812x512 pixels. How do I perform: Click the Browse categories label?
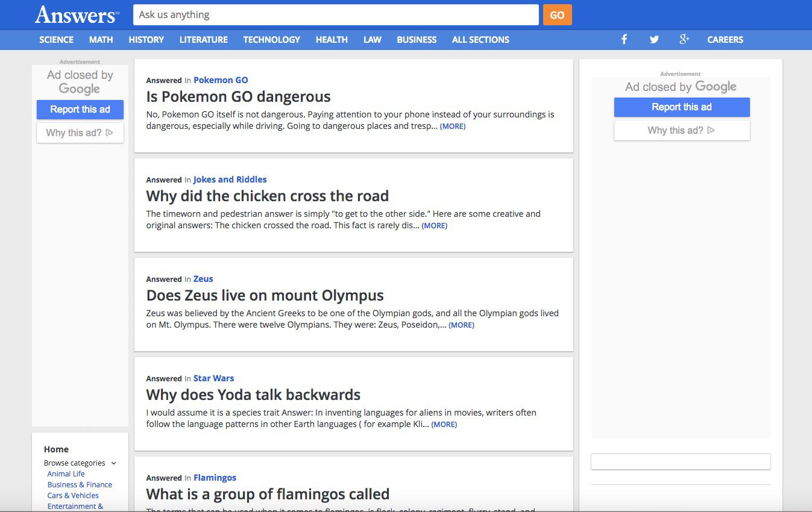click(x=75, y=463)
